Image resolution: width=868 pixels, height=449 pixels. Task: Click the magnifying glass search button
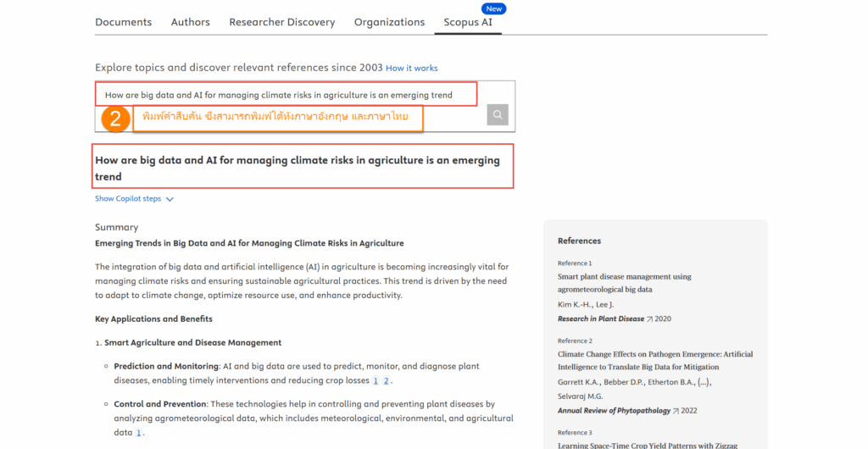498,115
